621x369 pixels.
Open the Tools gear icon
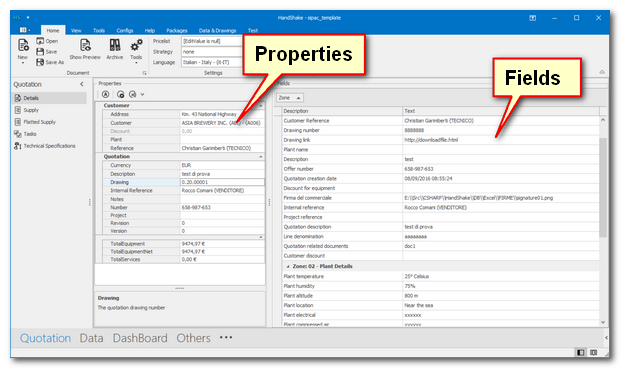pos(136,46)
